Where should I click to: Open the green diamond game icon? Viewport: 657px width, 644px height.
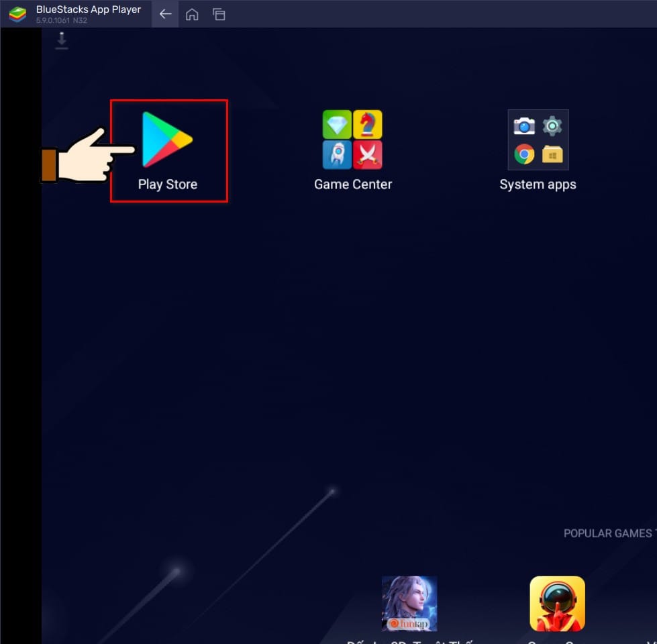click(337, 124)
